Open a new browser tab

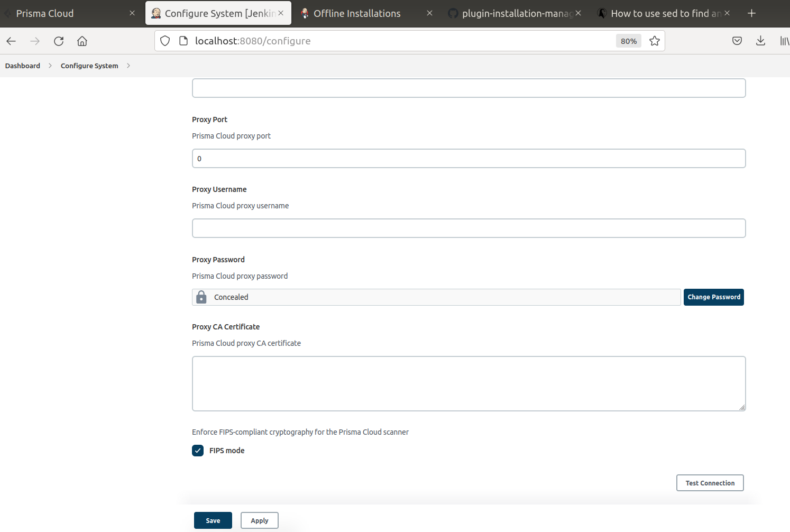point(751,13)
